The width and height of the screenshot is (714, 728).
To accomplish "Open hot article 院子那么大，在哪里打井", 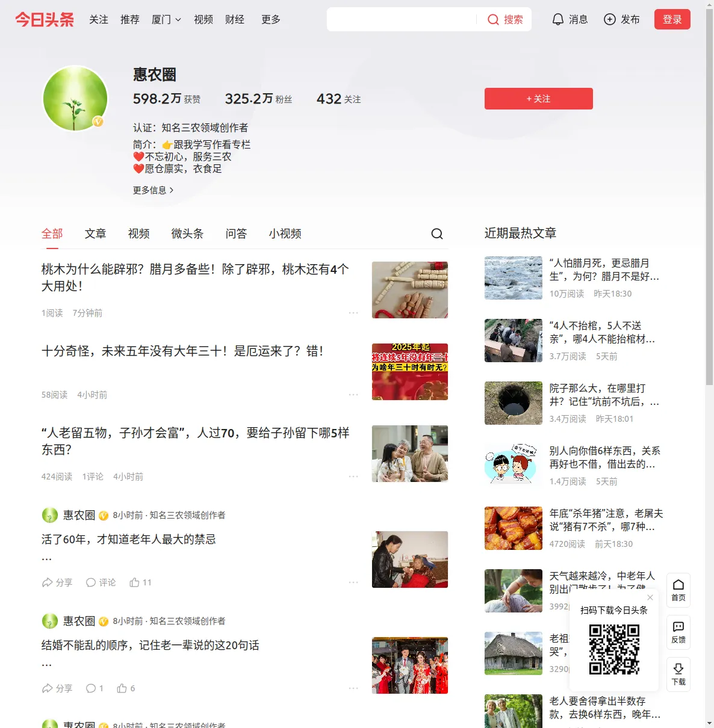I will pos(604,395).
